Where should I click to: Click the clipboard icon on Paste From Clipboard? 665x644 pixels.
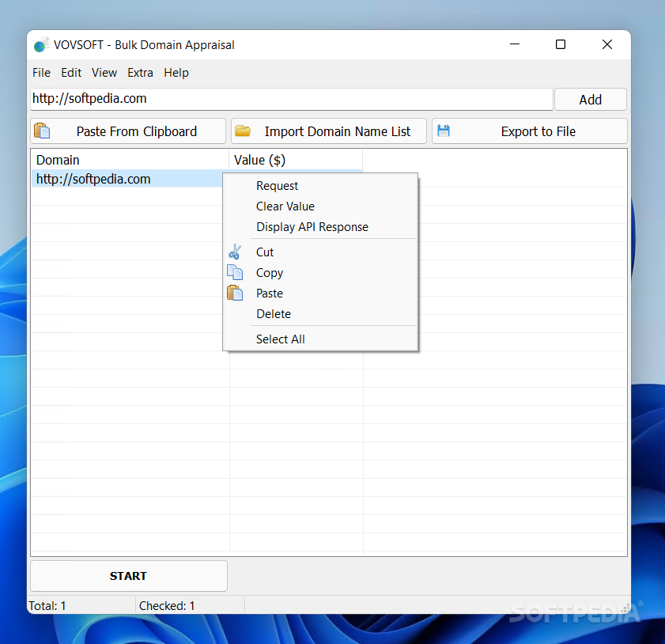[x=42, y=131]
